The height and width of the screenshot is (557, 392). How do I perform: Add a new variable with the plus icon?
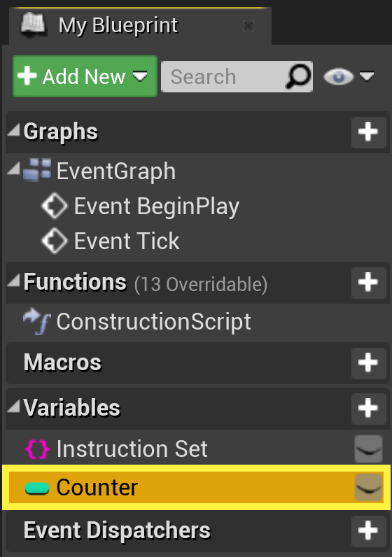coord(368,409)
